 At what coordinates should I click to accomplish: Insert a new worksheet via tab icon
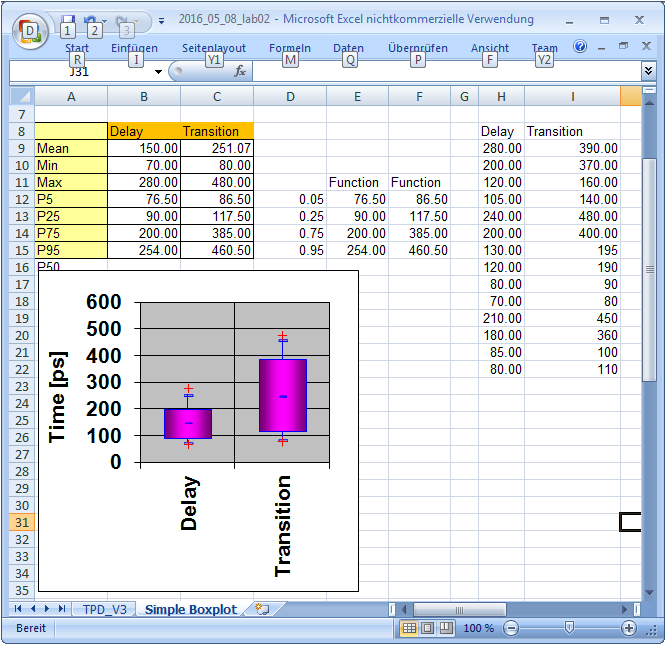coord(262,608)
